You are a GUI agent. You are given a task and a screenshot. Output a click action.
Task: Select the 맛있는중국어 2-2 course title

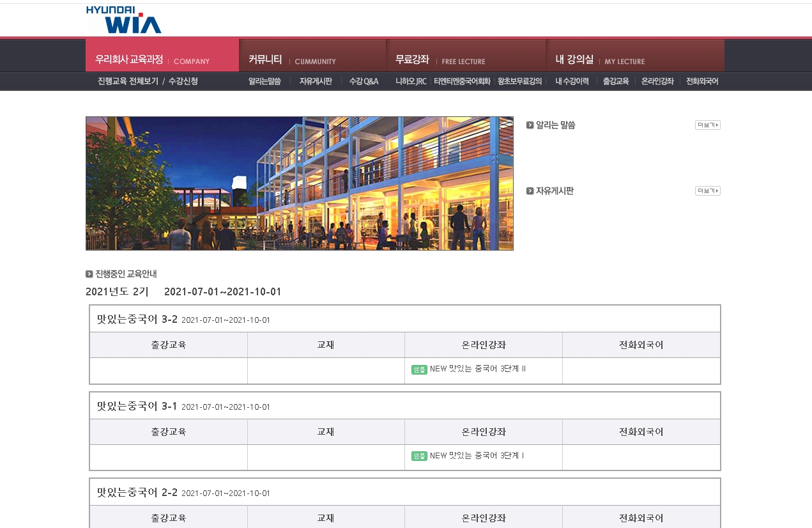click(x=137, y=492)
